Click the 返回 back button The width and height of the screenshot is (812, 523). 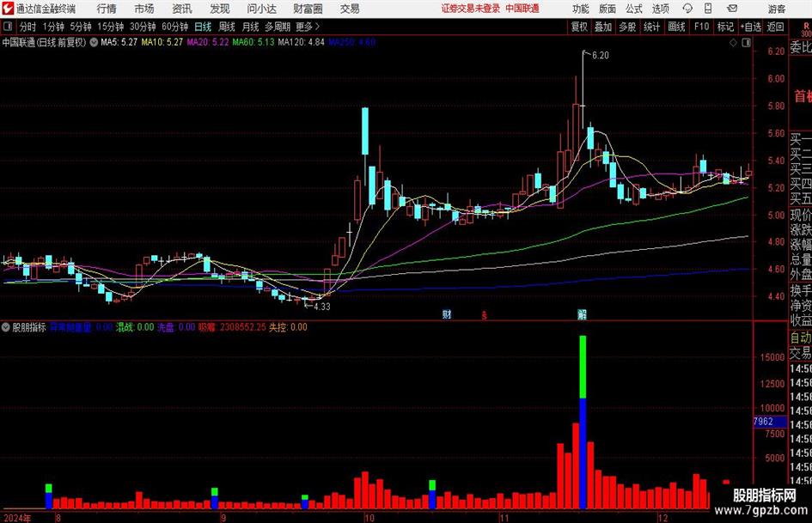pyautogui.click(x=775, y=27)
